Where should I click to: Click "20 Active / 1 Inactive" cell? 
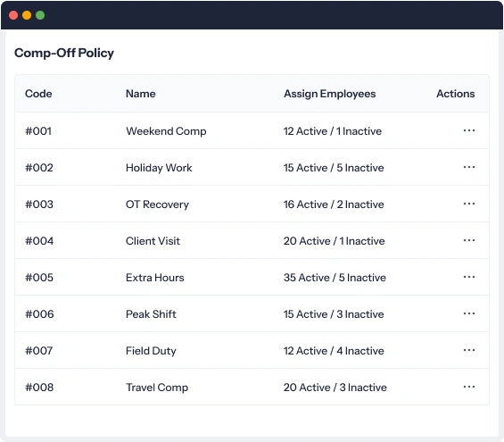click(334, 241)
